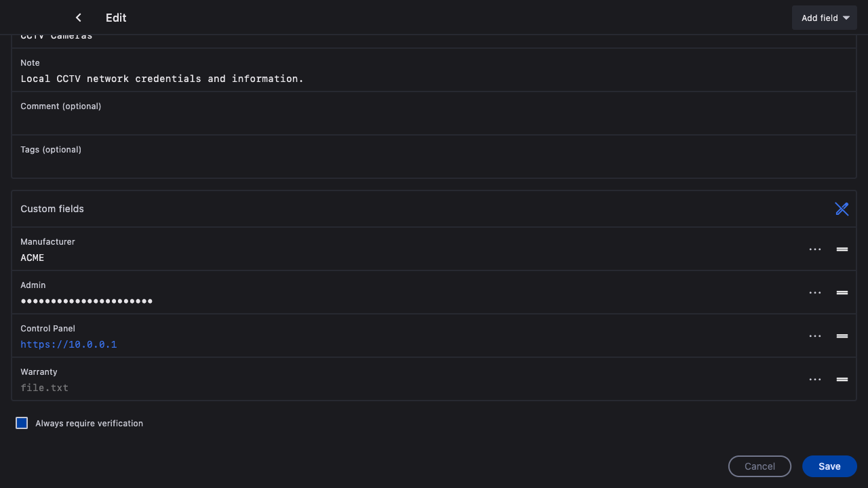Expand the Add field dropdown
This screenshot has width=868, height=488.
tap(824, 18)
